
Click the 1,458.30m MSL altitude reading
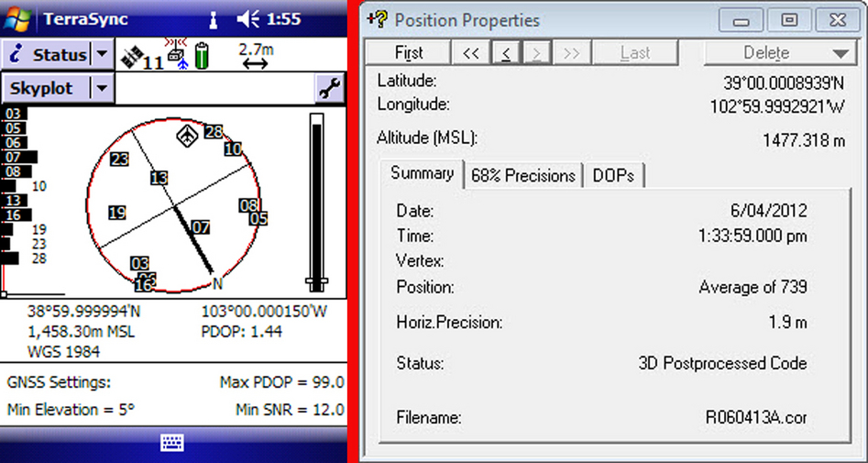coord(81,332)
